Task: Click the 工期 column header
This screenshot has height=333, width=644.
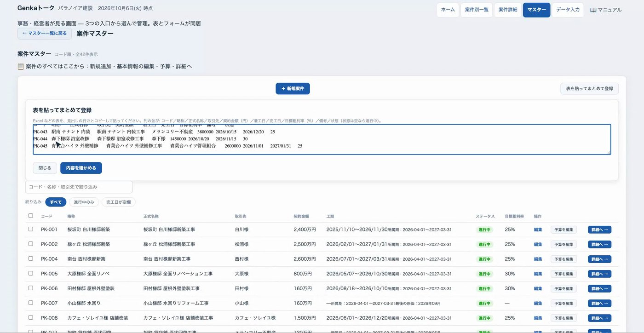Action: click(x=330, y=216)
